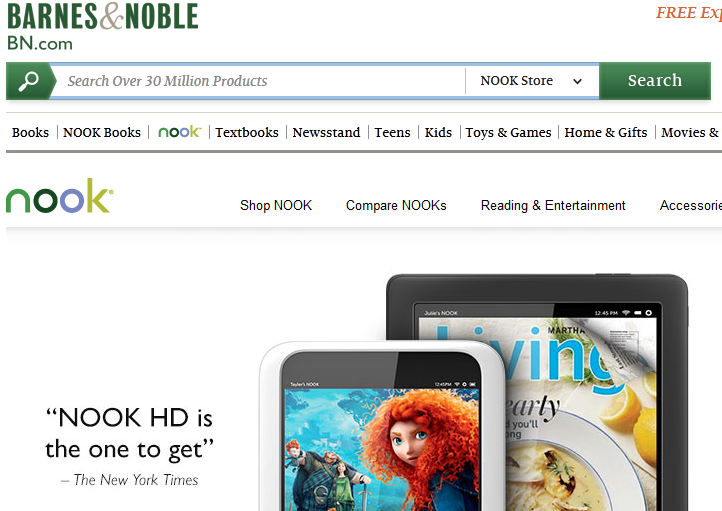Open the Home & Gifts menu
This screenshot has width=722, height=511.
coord(606,133)
